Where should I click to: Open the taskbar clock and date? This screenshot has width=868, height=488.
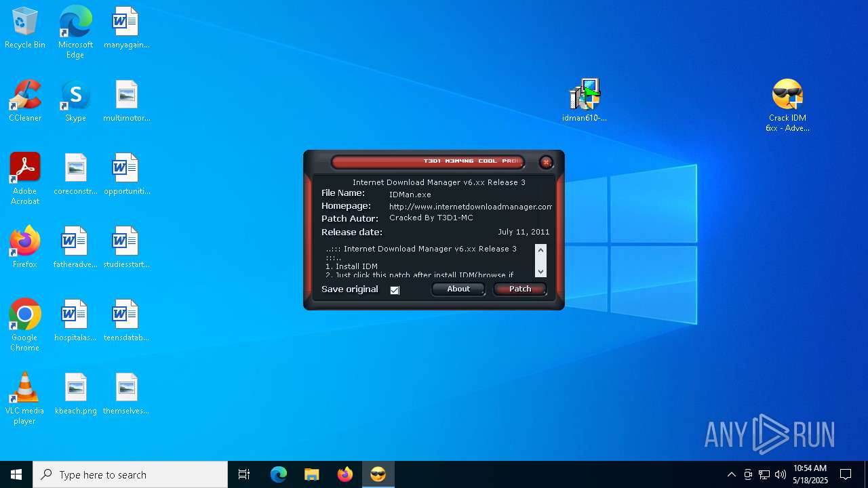pos(810,474)
